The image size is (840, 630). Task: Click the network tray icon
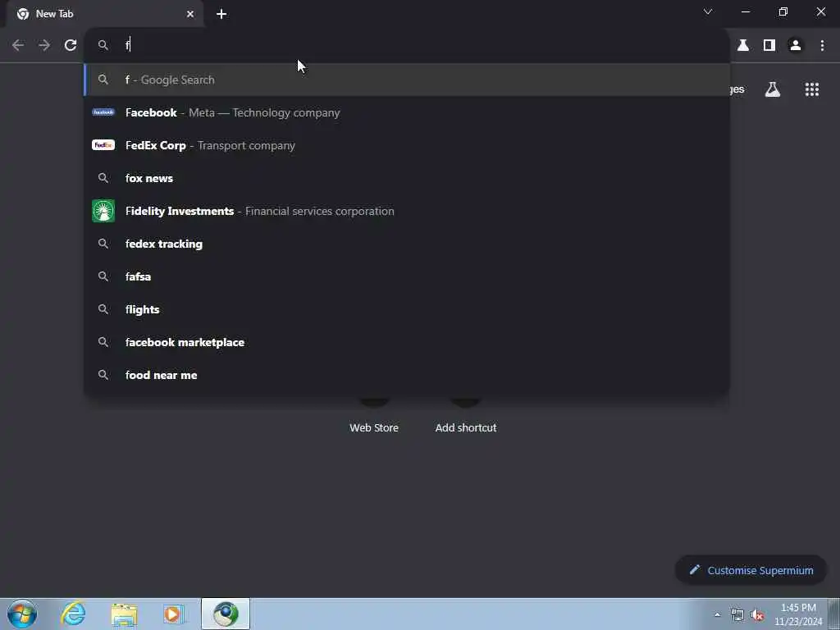click(737, 615)
